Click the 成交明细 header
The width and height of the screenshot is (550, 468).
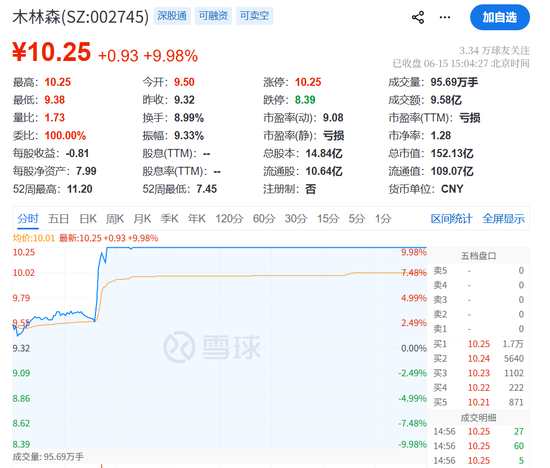pos(478,418)
